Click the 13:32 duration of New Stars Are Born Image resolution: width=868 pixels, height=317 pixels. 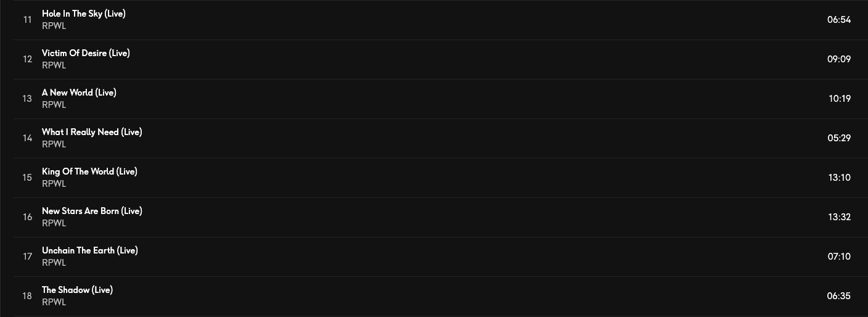(839, 217)
